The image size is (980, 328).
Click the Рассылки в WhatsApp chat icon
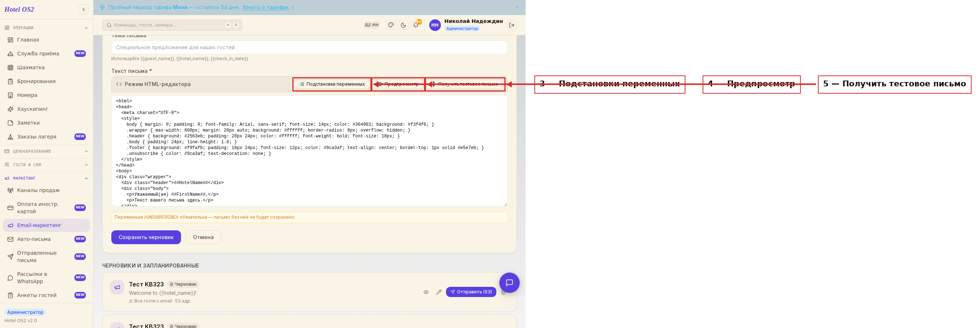10,278
